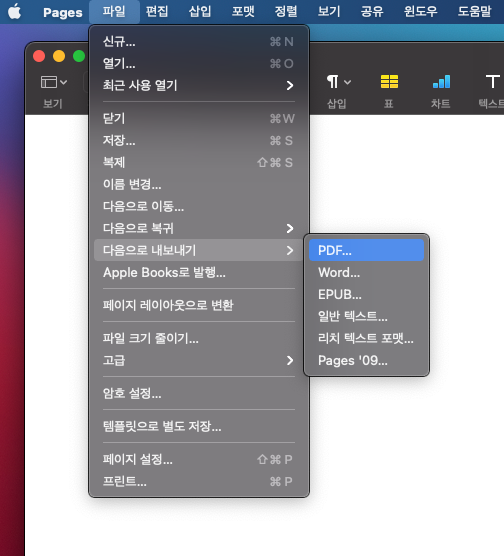Screen dimensions: 504x556
Task: Choose 파일 크기 줄이기... item
Action: tap(199, 338)
